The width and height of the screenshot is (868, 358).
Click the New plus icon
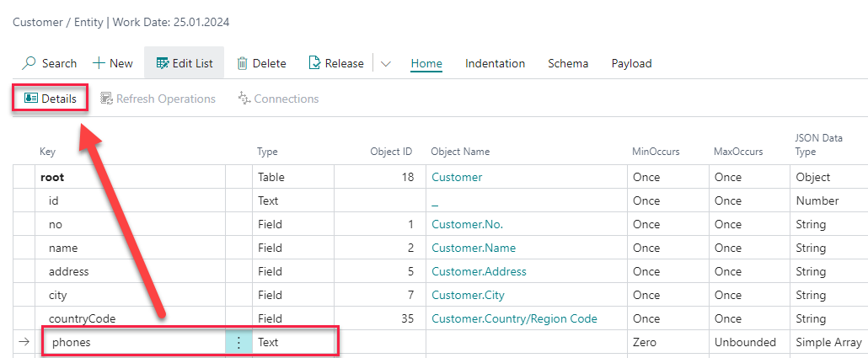pyautogui.click(x=99, y=63)
